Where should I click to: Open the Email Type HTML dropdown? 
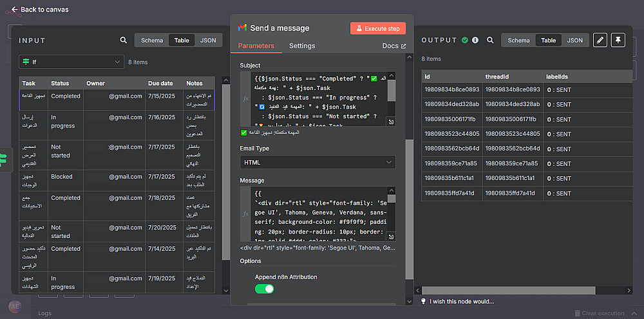pyautogui.click(x=317, y=163)
